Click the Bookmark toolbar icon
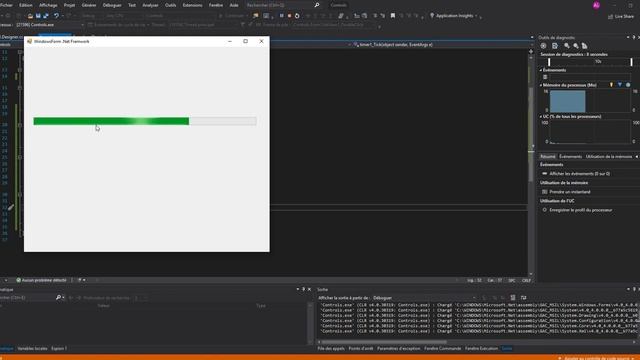This screenshot has height=360, width=640. click(x=393, y=16)
